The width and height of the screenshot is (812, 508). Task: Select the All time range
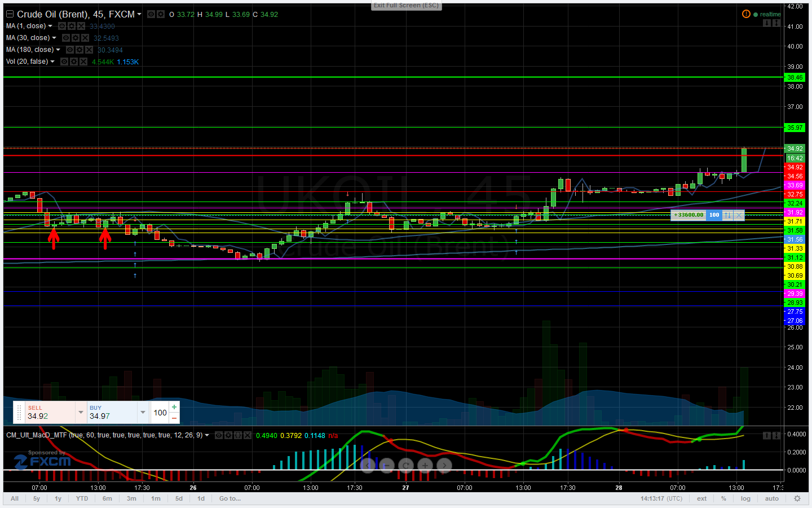click(x=15, y=498)
